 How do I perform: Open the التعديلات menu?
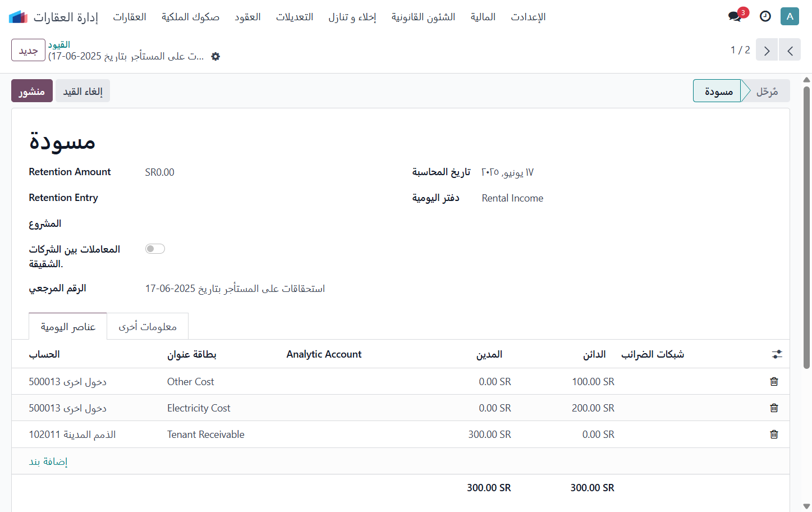[295, 17]
